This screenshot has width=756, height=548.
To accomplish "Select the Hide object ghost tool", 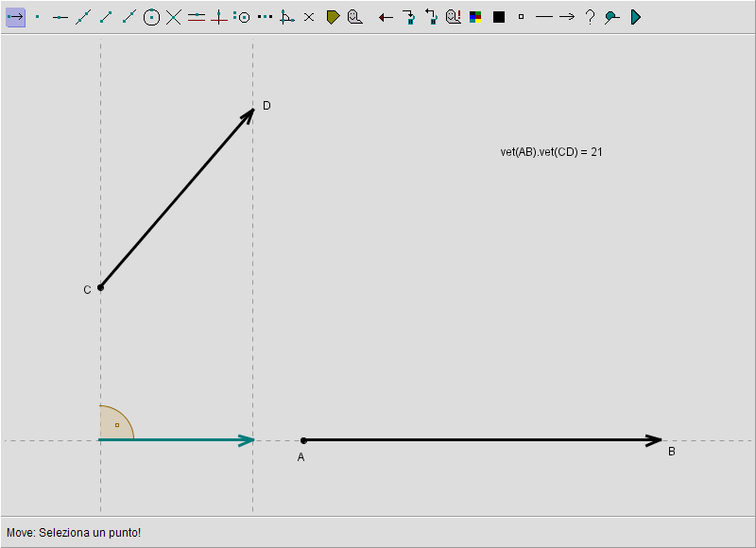I will coord(355,17).
